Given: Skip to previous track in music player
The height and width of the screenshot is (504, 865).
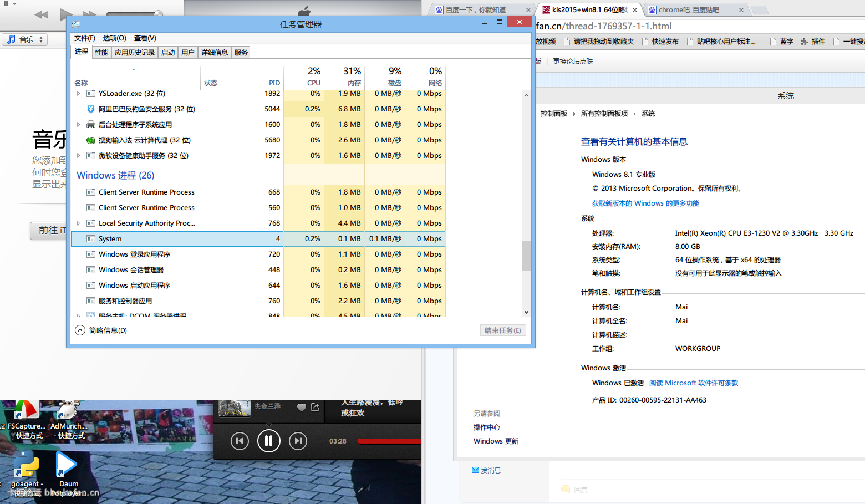Looking at the screenshot, I should tap(240, 441).
